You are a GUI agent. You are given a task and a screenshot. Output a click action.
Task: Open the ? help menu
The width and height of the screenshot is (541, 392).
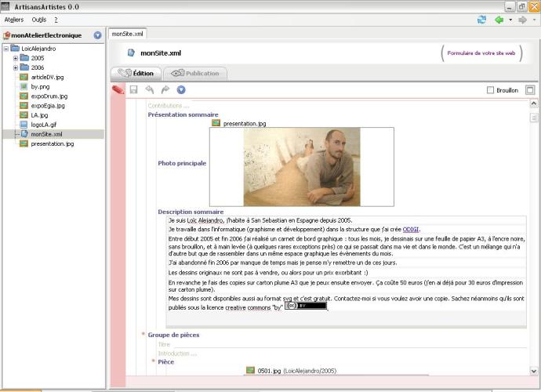pos(56,20)
